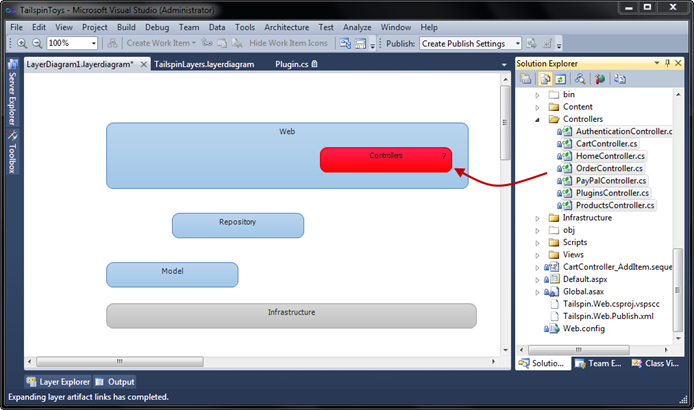Click Properties icon in Solution Explorer toolbar
The image size is (694, 410).
coord(526,79)
